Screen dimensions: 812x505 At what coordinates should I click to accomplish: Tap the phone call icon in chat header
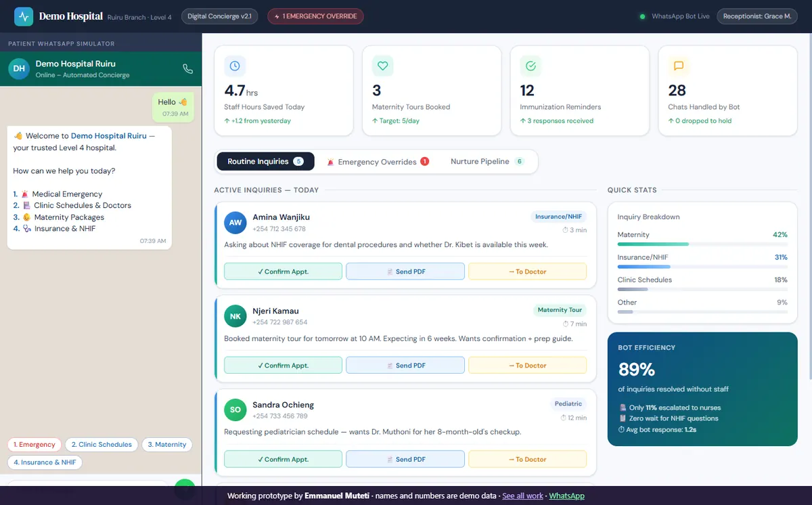click(188, 69)
